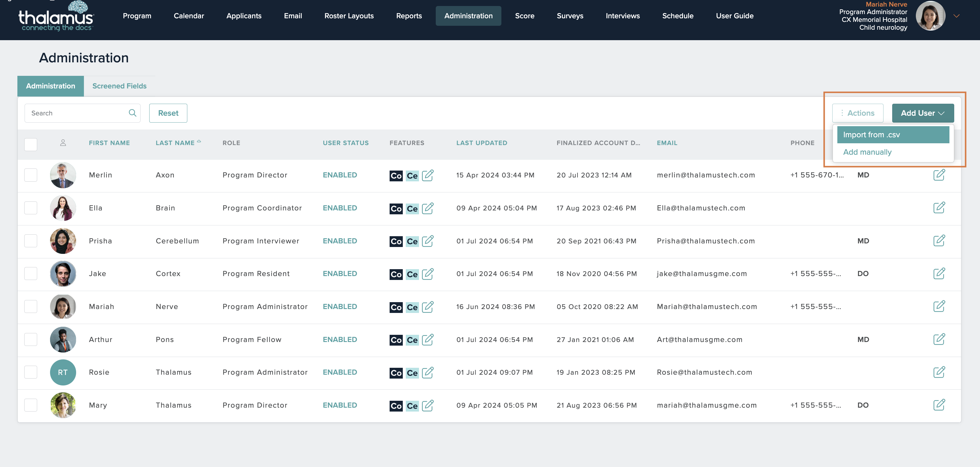This screenshot has width=980, height=467.
Task: Open row edit for Jake Cortex
Action: click(939, 273)
